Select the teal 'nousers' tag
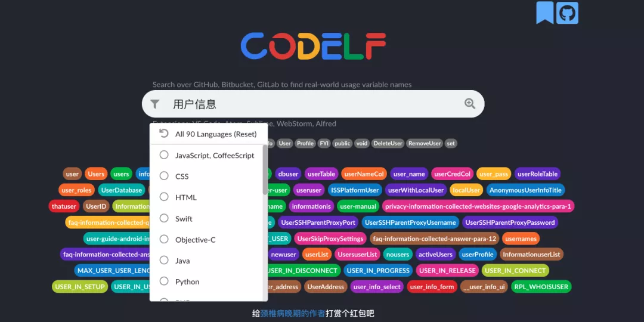Image resolution: width=644 pixels, height=322 pixels. (x=398, y=254)
